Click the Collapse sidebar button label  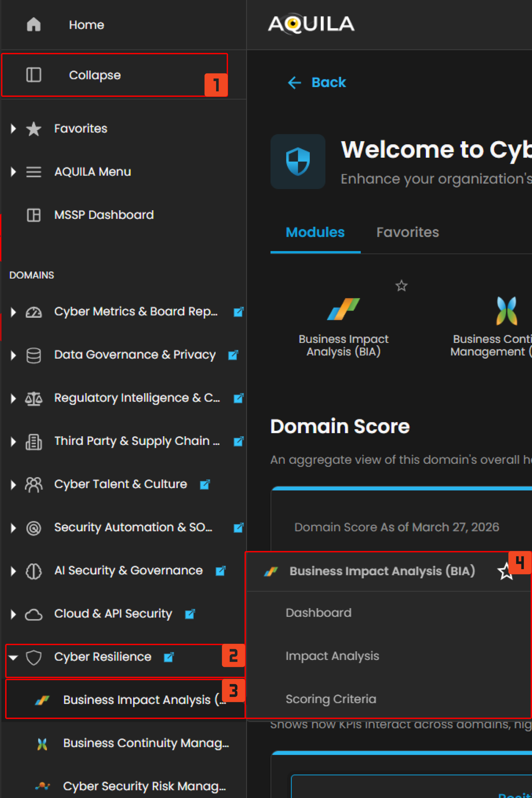click(95, 75)
